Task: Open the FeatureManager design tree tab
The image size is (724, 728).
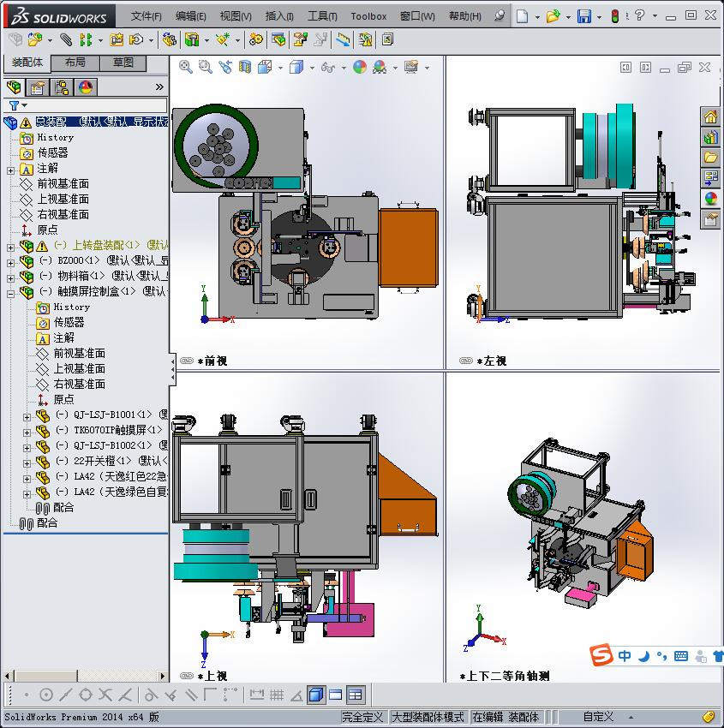Action: [x=15, y=87]
